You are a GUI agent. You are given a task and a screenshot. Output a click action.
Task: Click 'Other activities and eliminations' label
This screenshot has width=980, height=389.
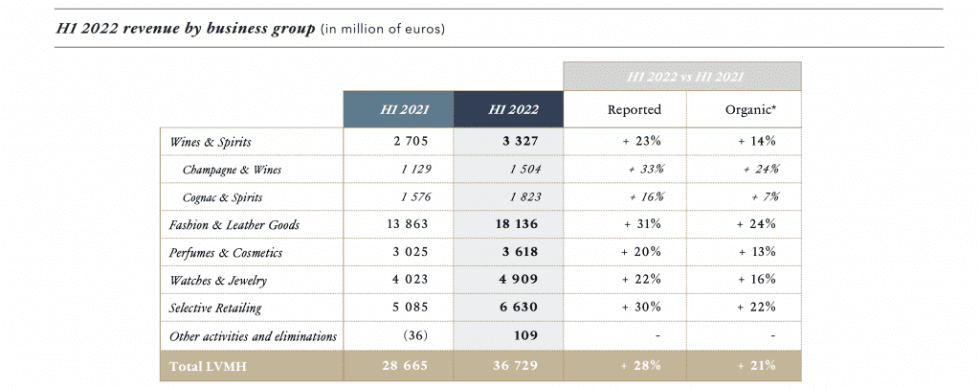[253, 336]
